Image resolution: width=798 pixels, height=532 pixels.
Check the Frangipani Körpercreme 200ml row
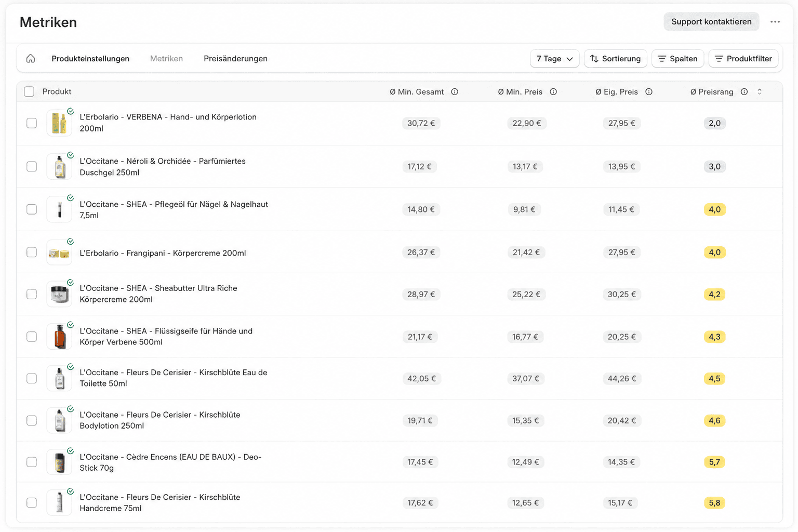tap(32, 252)
